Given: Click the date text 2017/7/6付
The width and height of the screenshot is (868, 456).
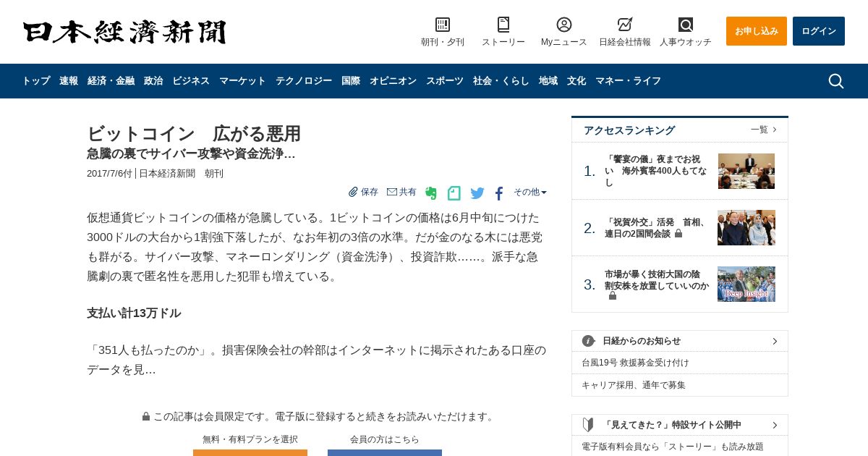Looking at the screenshot, I should click(x=109, y=174).
